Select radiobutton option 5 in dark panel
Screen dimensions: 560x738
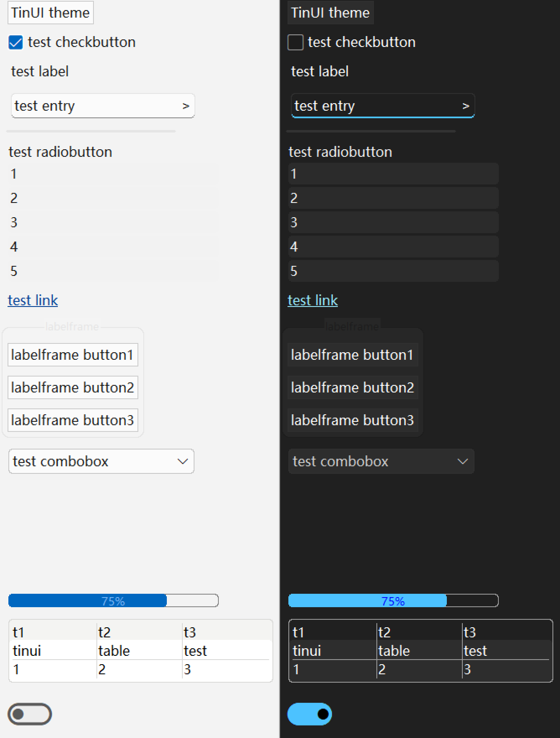click(x=393, y=271)
